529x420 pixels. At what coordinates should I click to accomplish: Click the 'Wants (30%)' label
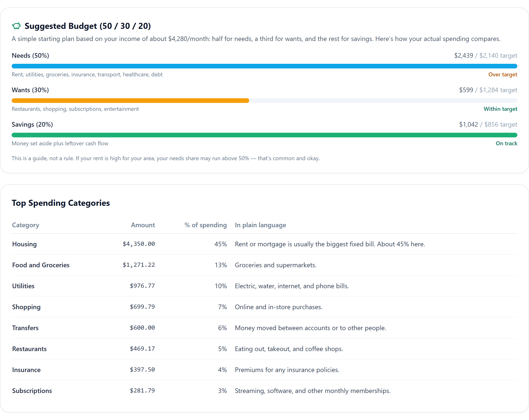pos(31,90)
